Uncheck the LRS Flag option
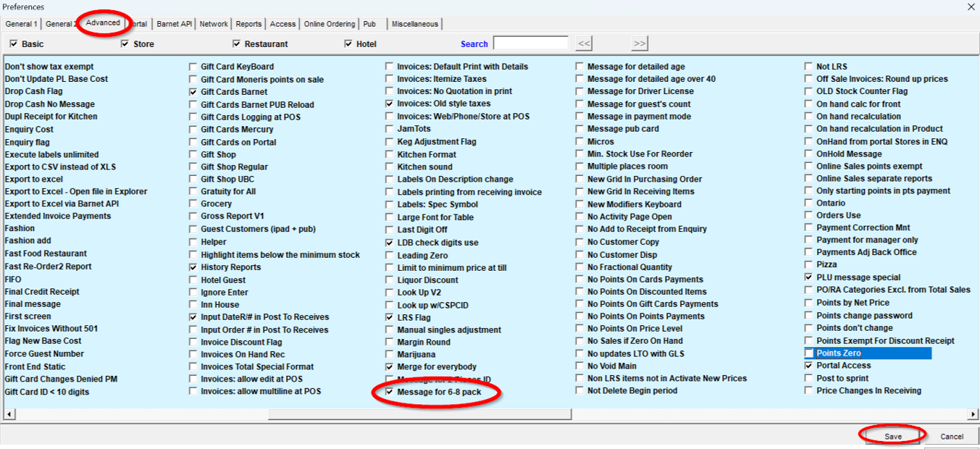Image resolution: width=980 pixels, height=449 pixels. [390, 317]
